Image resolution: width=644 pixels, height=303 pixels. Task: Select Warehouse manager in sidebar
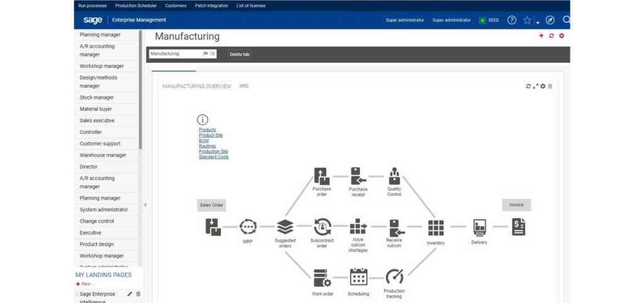point(107,155)
